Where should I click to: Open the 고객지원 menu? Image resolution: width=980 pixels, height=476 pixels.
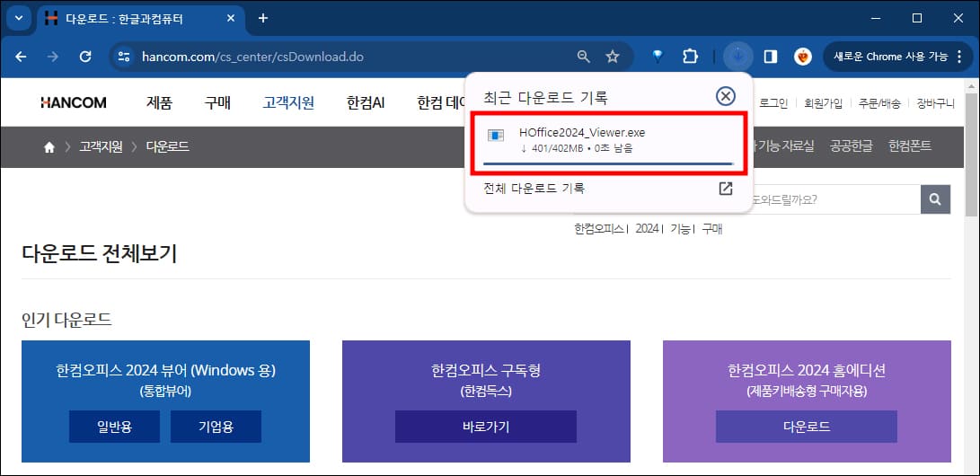pos(288,103)
